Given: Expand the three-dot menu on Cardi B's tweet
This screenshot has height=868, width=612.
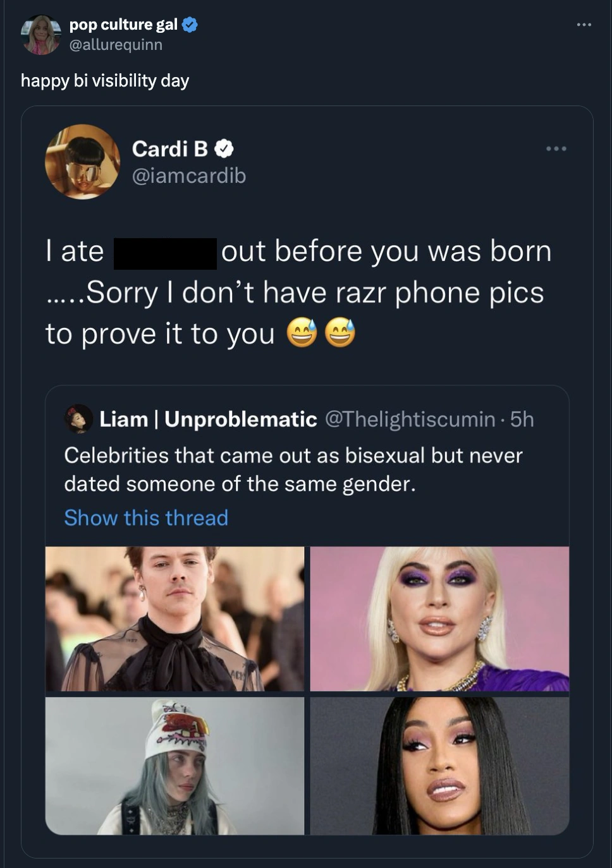Looking at the screenshot, I should pos(556,148).
